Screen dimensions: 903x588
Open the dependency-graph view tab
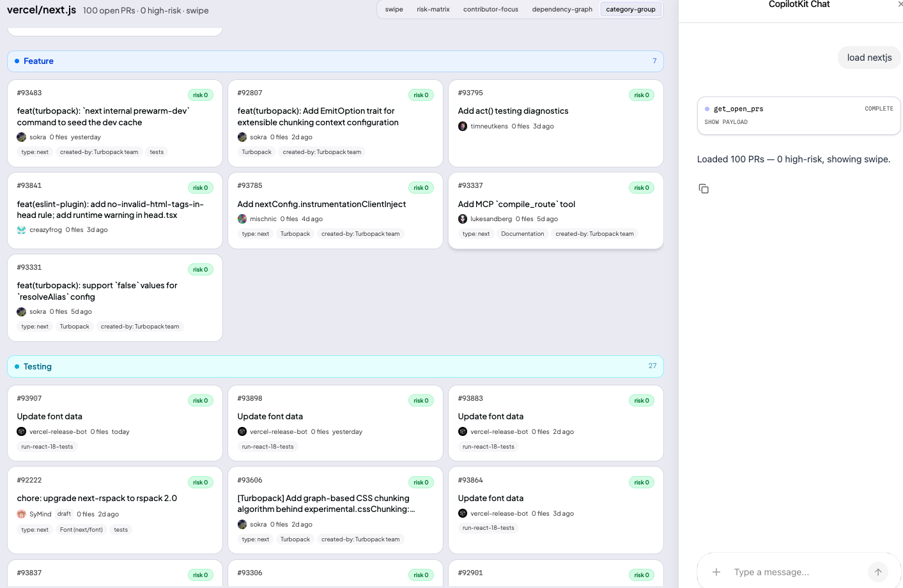[x=562, y=10]
